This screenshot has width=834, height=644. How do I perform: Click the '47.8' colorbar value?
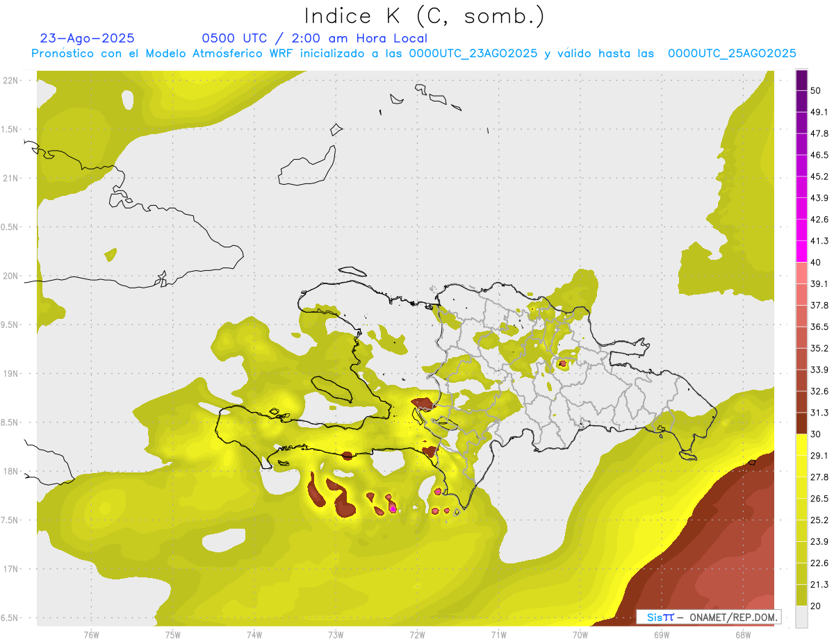click(x=819, y=133)
